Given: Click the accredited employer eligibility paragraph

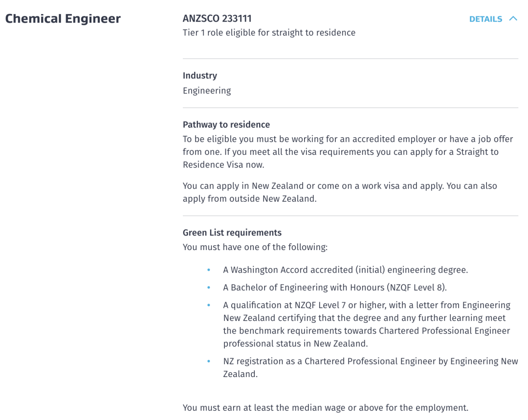Looking at the screenshot, I should click(348, 152).
